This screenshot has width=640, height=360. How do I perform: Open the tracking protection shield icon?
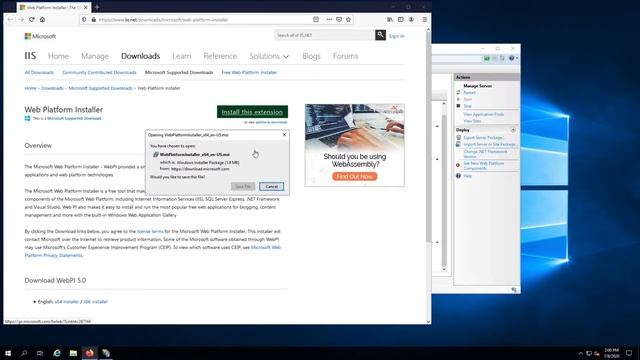point(84,20)
